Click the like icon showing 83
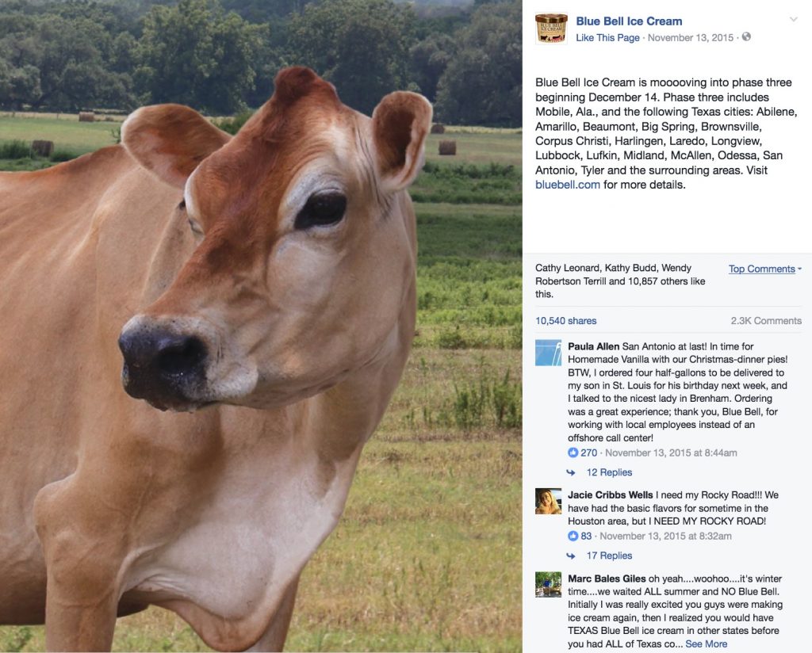Screen dimensions: 812x653 (x=573, y=536)
